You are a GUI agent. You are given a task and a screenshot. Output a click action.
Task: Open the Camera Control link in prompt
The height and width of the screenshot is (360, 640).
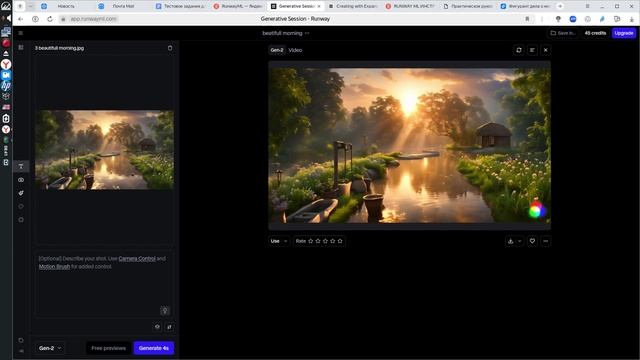coord(137,259)
